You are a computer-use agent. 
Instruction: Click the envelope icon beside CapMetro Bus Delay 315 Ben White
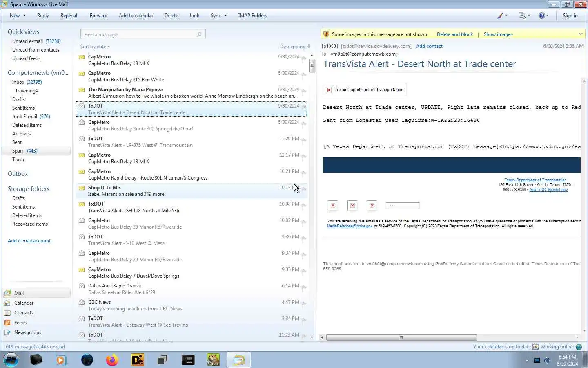click(x=82, y=74)
